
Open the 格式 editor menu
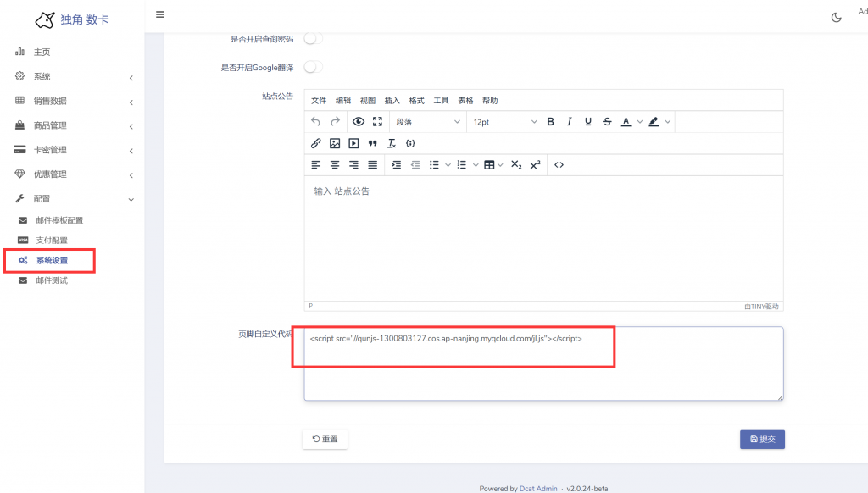click(416, 100)
